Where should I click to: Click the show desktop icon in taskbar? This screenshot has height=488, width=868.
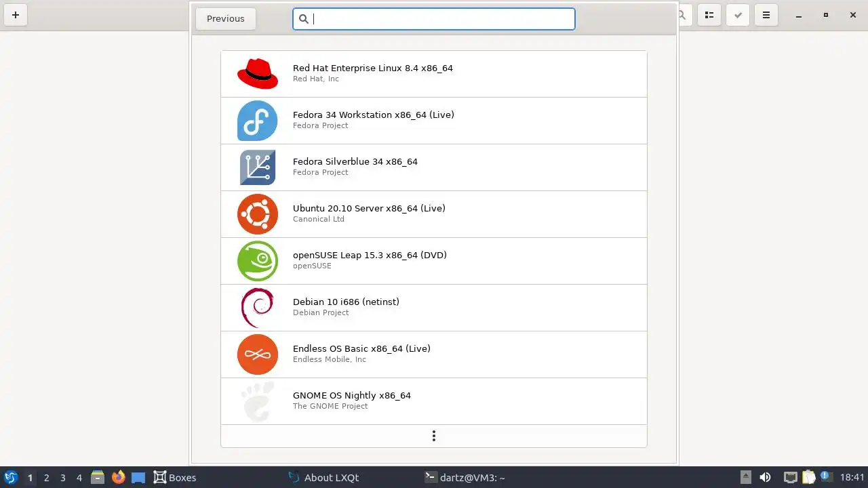point(138,477)
